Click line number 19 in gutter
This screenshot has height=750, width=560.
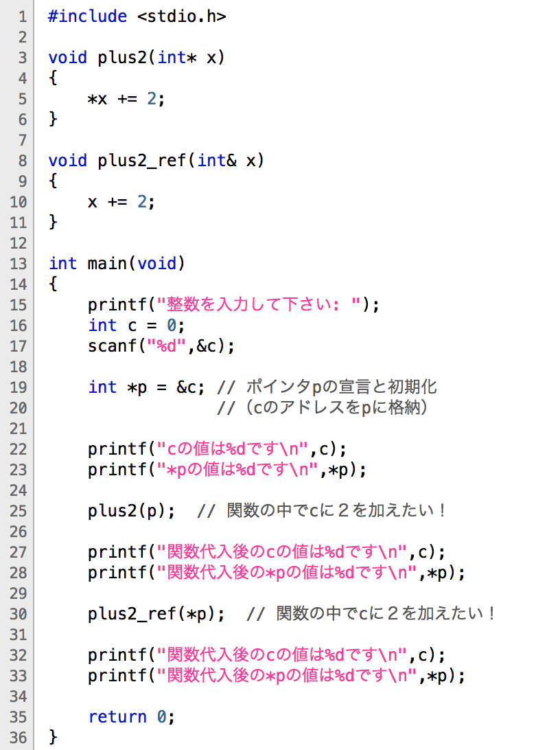click(18, 387)
